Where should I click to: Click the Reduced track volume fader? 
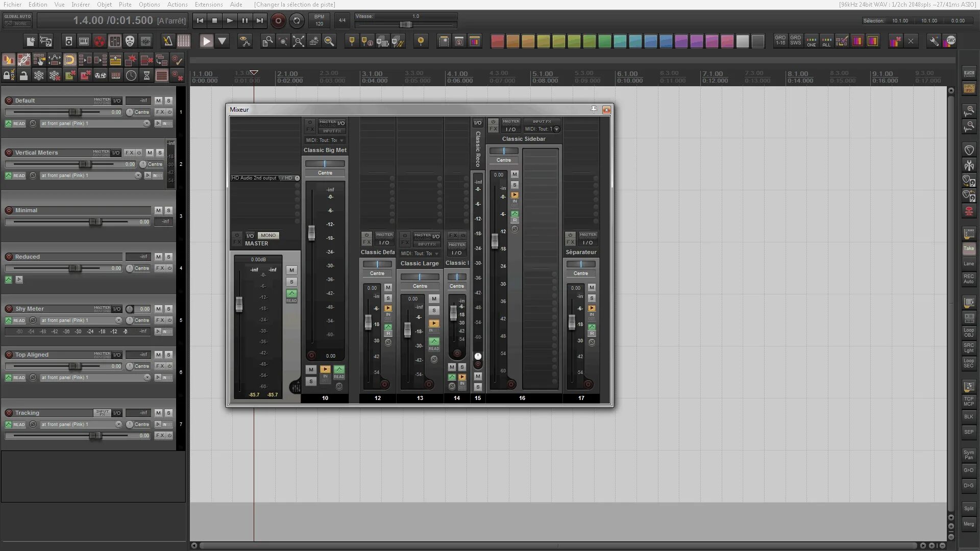point(75,268)
